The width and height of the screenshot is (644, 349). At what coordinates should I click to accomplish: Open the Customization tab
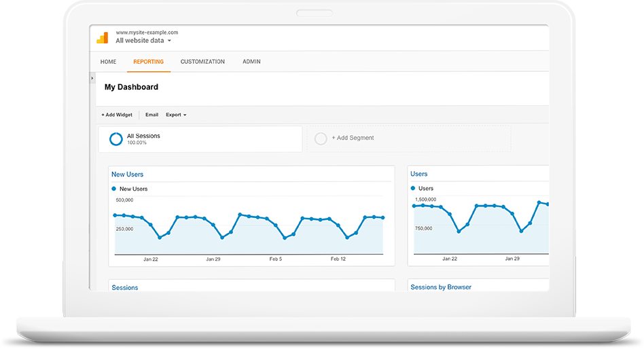coord(202,62)
